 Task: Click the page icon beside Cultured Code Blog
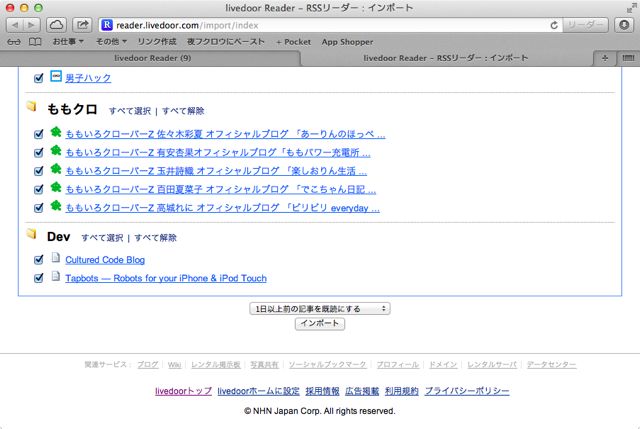[x=56, y=258]
